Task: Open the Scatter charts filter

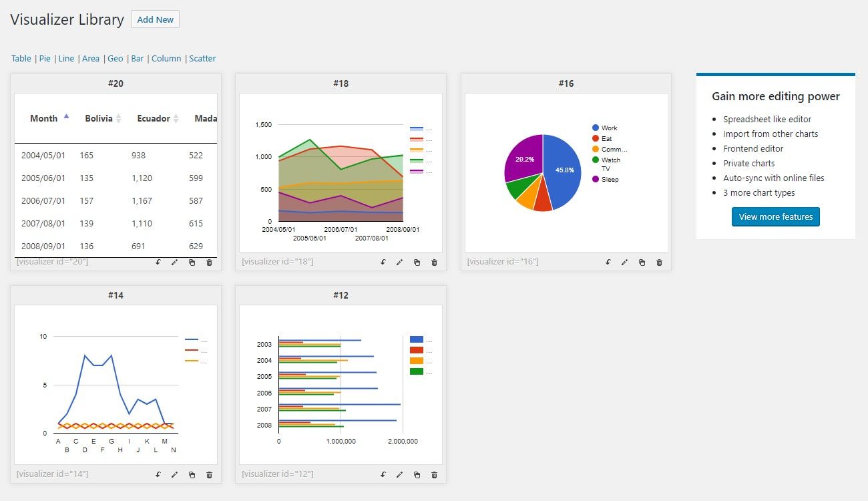Action: tap(202, 58)
